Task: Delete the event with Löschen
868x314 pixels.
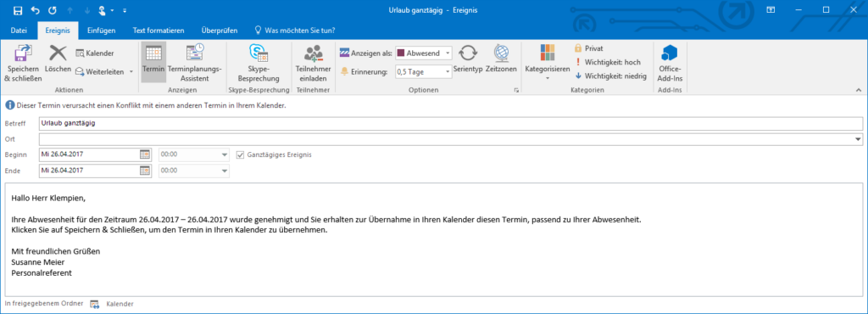Action: click(x=58, y=59)
